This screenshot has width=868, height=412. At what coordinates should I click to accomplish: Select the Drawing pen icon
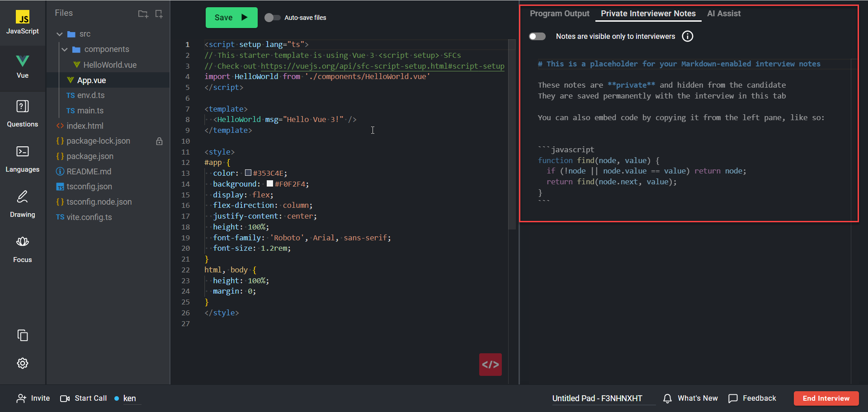23,197
